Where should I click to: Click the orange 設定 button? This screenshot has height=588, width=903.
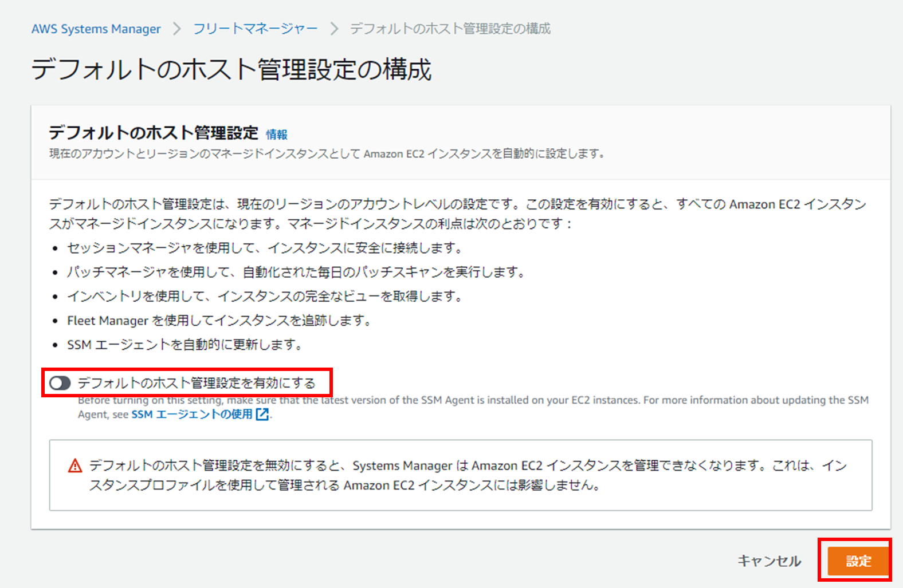tap(858, 561)
